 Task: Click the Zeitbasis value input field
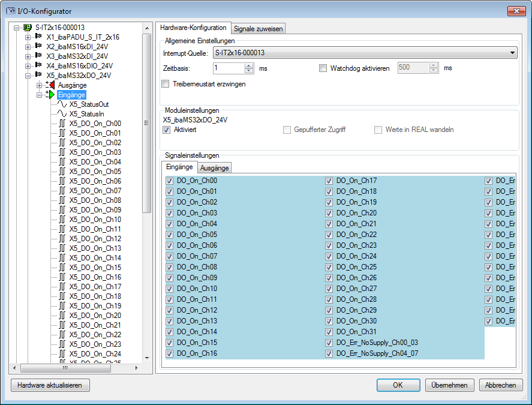[x=229, y=68]
